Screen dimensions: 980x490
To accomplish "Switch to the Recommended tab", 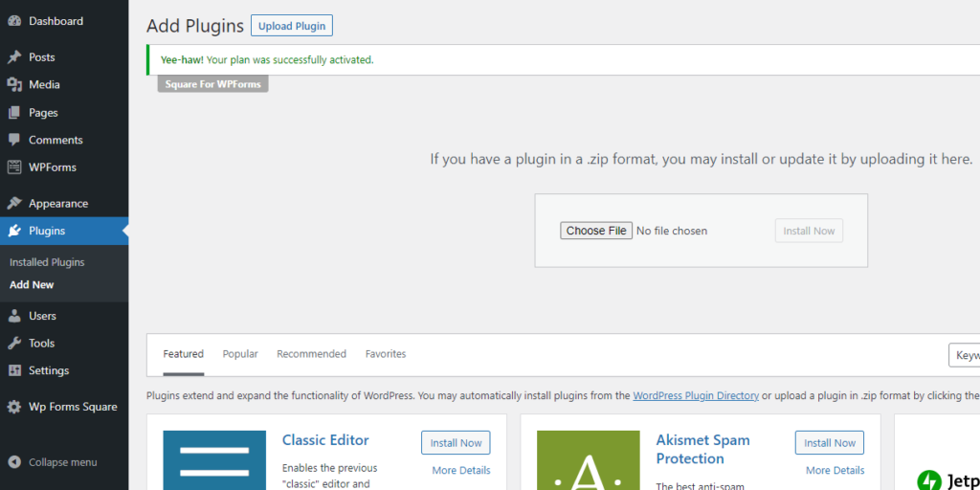I will tap(311, 354).
